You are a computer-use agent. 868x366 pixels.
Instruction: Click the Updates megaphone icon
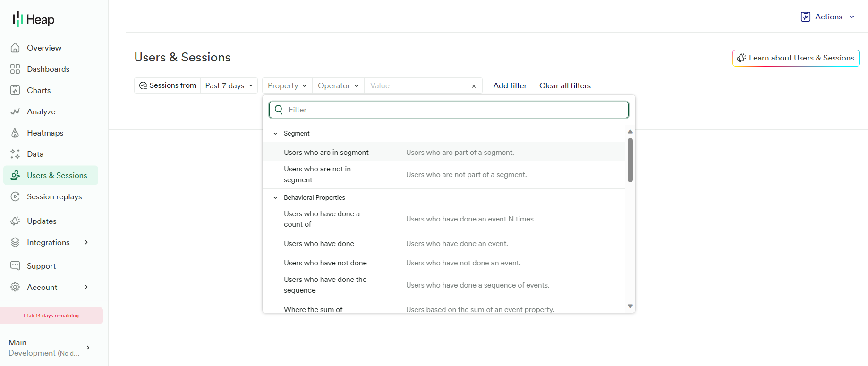[15, 221]
